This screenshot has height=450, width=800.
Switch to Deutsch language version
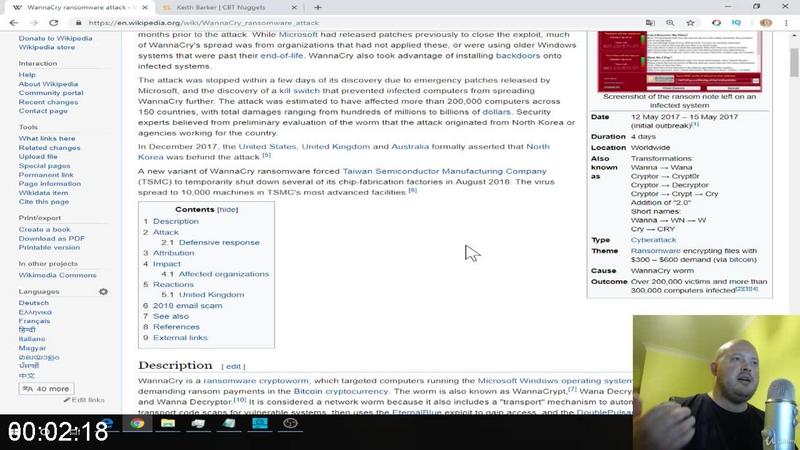tap(34, 303)
